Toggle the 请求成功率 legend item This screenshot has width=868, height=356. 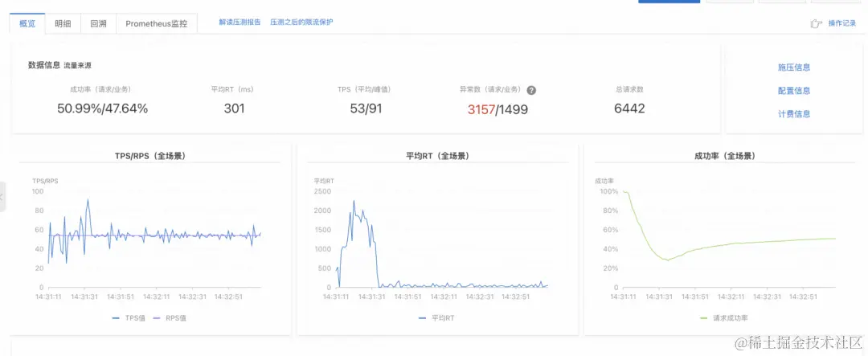[724, 318]
